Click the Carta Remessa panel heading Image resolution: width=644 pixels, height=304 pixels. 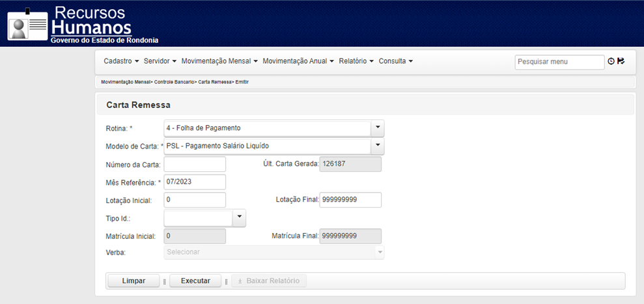tap(139, 105)
